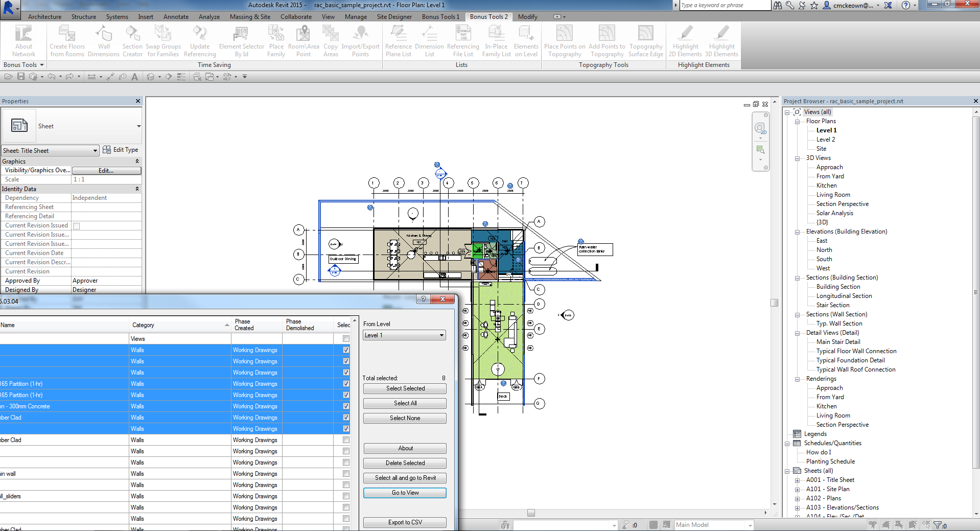Open the Site Designer ribbon tab
980x531 pixels.
tap(394, 17)
